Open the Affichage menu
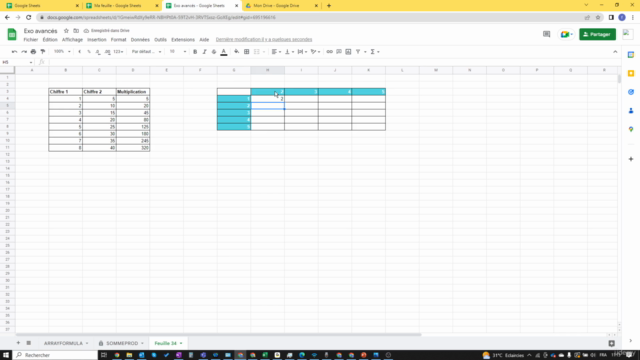Screen dimensions: 640x360 (x=72, y=40)
